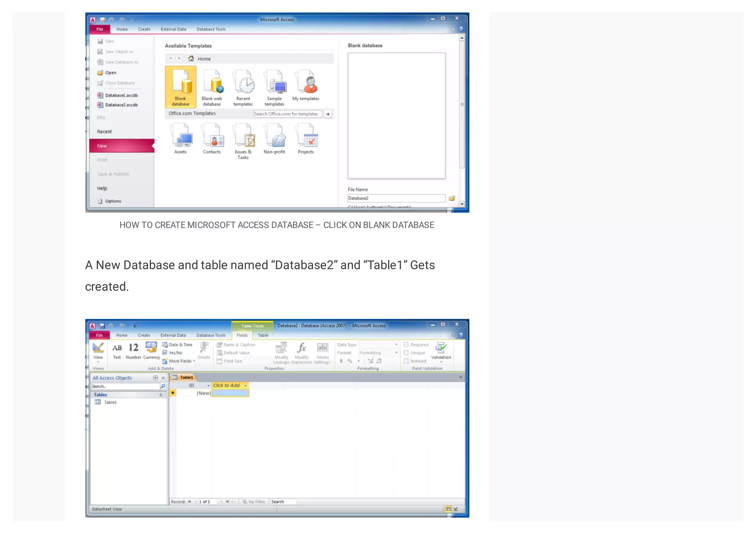This screenshot has height=534, width=756.
Task: Open the Sample templates category
Action: (x=274, y=88)
